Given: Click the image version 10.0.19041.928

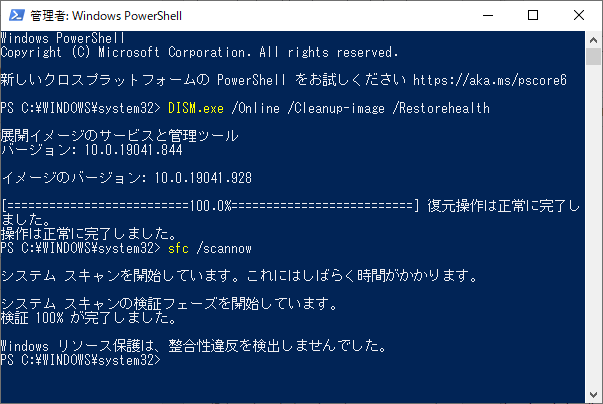Looking at the screenshot, I should tap(203, 178).
